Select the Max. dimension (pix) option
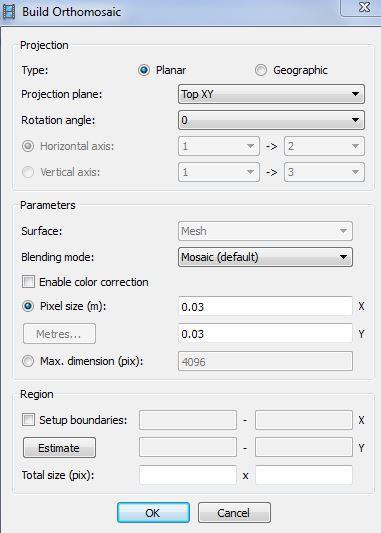Screen dimensions: 381x533 click(x=28, y=361)
